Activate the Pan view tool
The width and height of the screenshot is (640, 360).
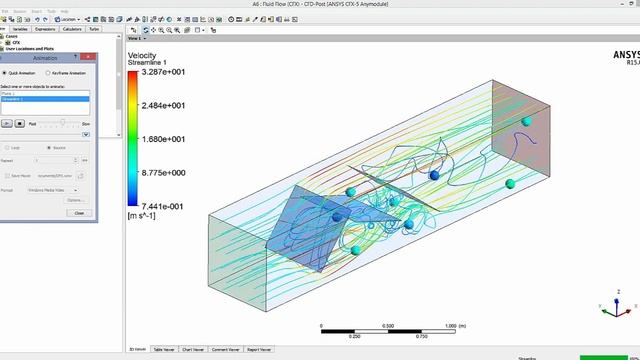coord(153,30)
